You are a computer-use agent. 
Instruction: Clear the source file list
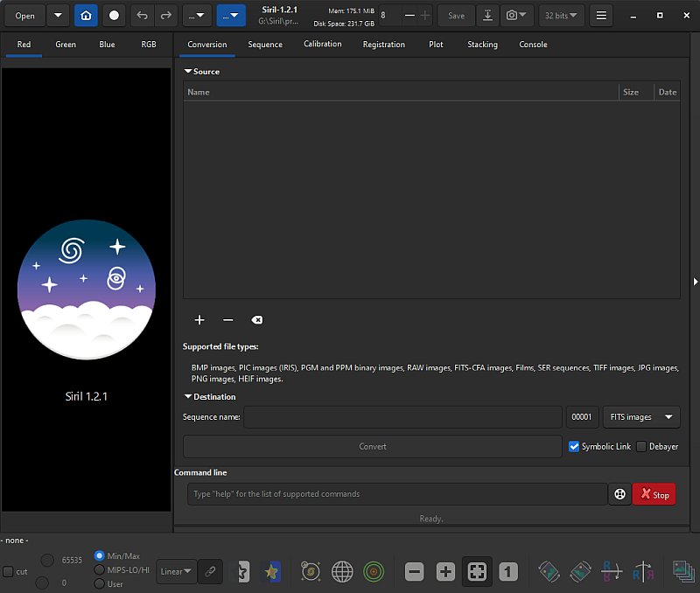point(256,320)
